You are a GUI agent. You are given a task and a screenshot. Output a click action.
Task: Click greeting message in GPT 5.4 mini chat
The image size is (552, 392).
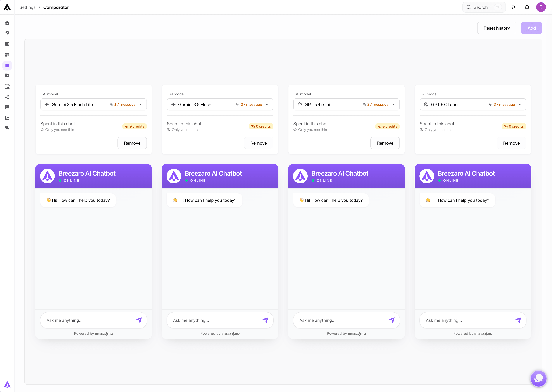[x=331, y=200]
